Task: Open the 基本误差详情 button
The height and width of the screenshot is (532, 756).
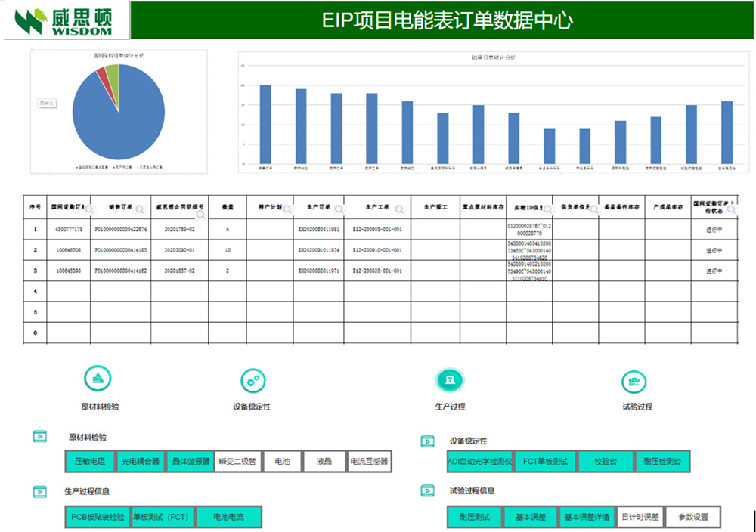Action: click(x=587, y=517)
